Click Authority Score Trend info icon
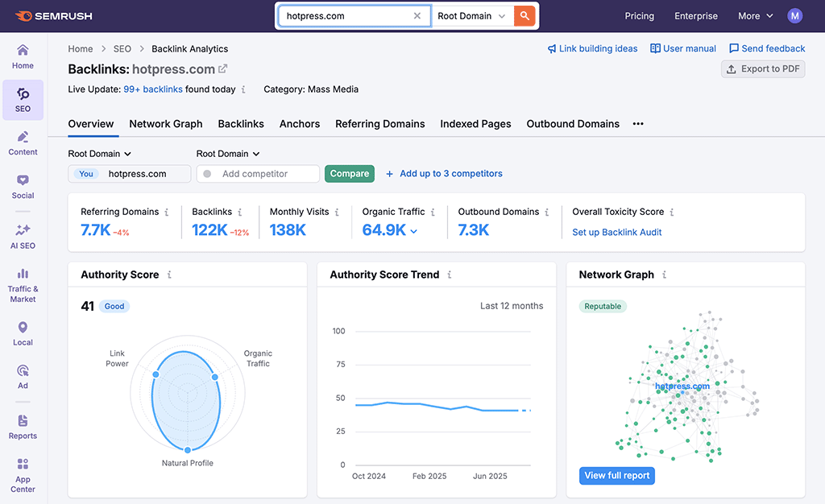The image size is (825, 504). click(450, 275)
